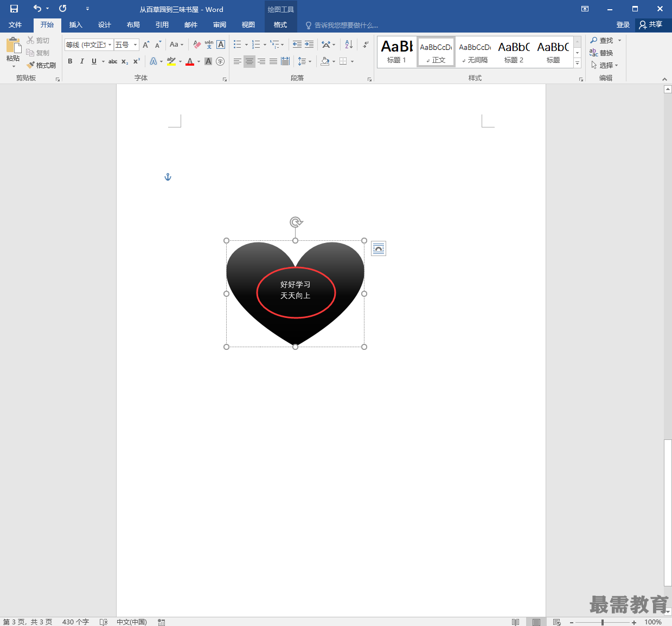Apply Character Shading icon
Image resolution: width=672 pixels, height=626 pixels.
[x=208, y=61]
